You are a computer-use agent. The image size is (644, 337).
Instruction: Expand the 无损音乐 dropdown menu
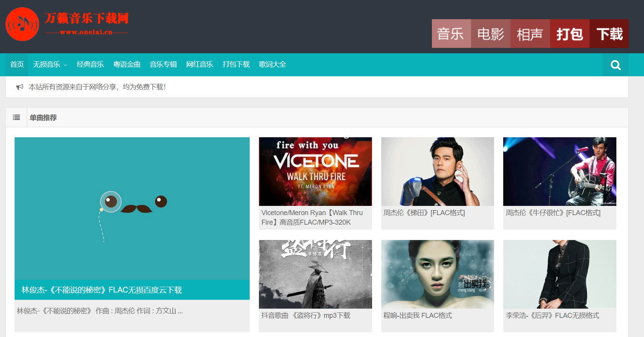(x=50, y=64)
